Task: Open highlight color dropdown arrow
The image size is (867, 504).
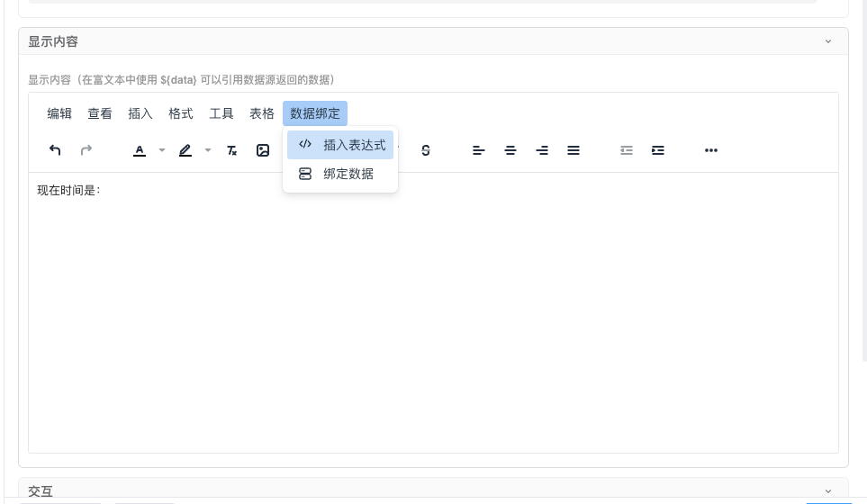Action: coord(208,150)
